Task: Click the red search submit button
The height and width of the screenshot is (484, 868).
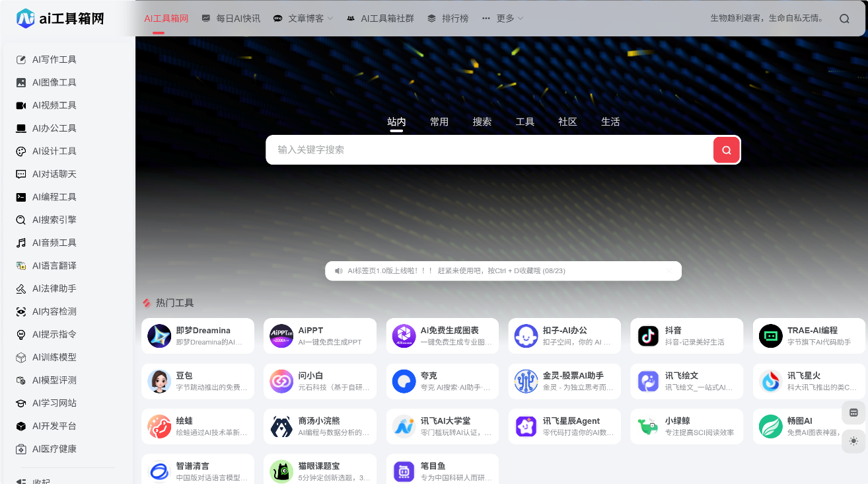Action: click(726, 150)
